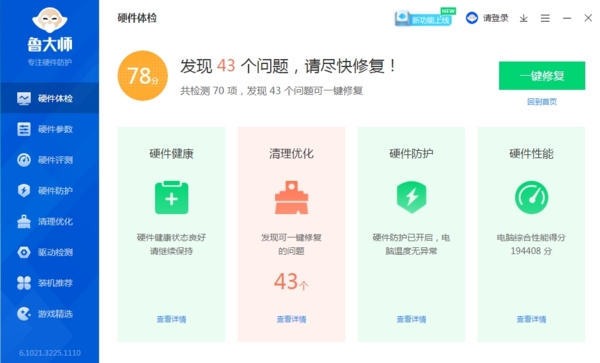This screenshot has height=363, width=600.
Task: Open the download arrow icon in title bar
Action: (523, 18)
